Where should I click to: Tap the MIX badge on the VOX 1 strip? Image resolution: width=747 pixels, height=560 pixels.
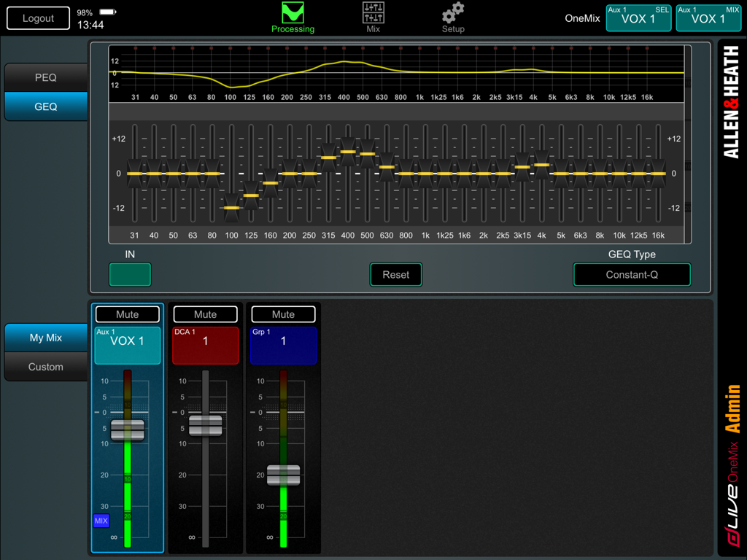101,521
